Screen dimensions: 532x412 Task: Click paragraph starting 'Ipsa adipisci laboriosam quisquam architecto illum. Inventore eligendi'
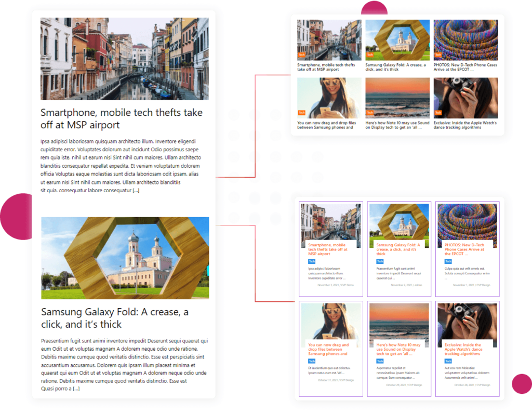point(121,166)
